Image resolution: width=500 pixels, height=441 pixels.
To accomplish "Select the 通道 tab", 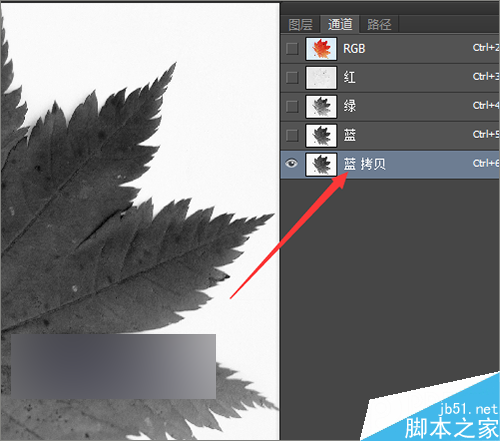I will [x=340, y=24].
